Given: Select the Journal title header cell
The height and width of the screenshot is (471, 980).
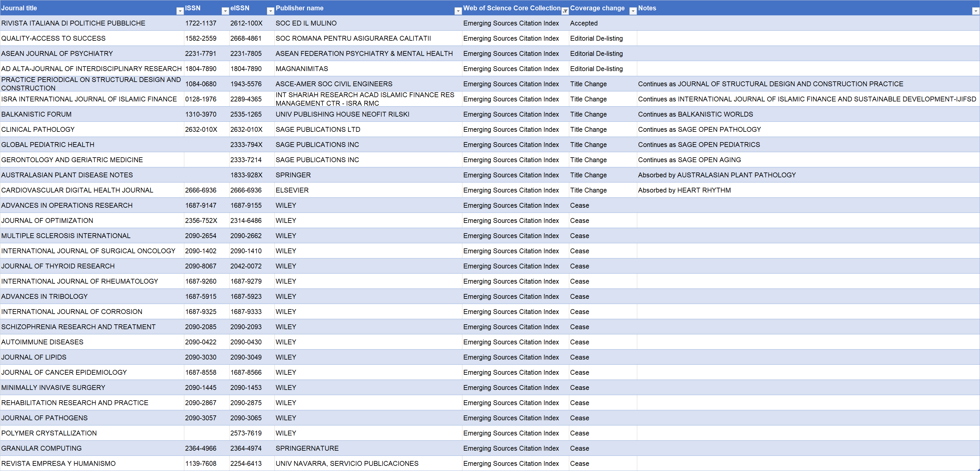Looking at the screenshot, I should coord(92,8).
